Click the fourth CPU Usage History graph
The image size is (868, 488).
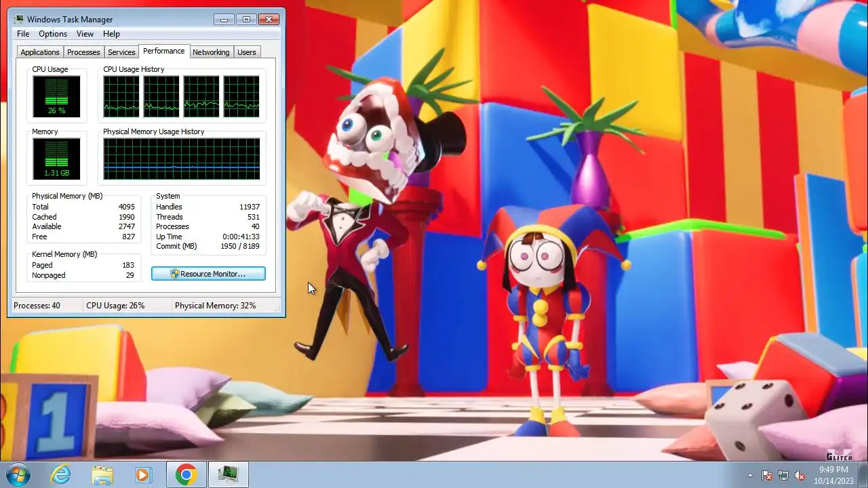[241, 96]
